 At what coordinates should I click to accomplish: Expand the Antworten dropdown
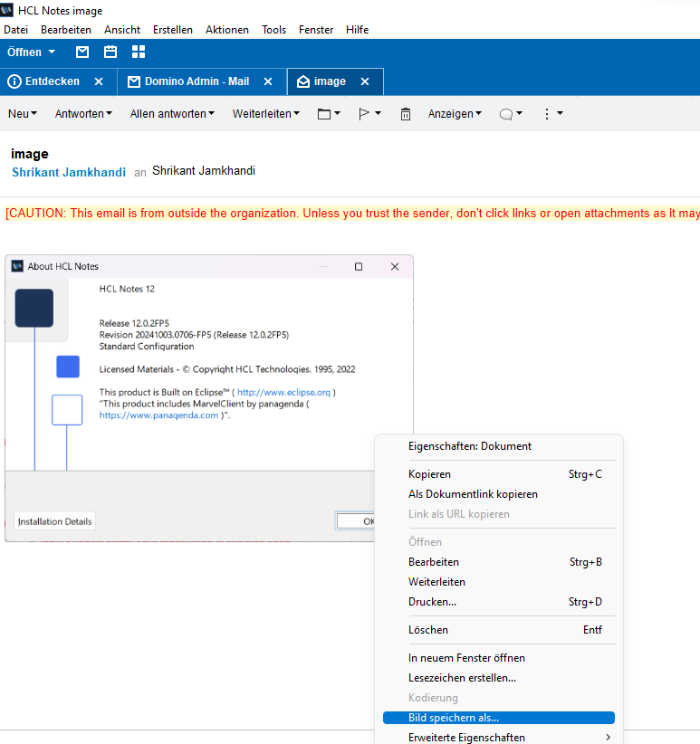(x=83, y=114)
